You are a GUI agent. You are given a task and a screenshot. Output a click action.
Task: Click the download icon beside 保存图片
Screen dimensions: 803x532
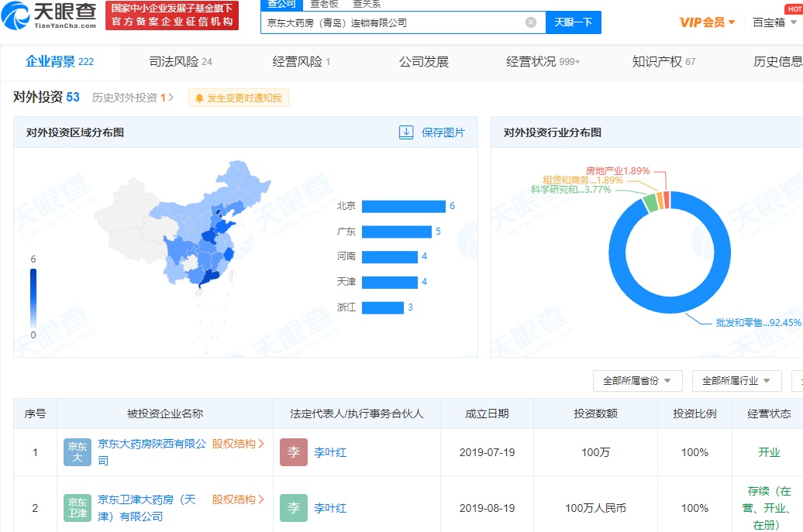pos(406,132)
